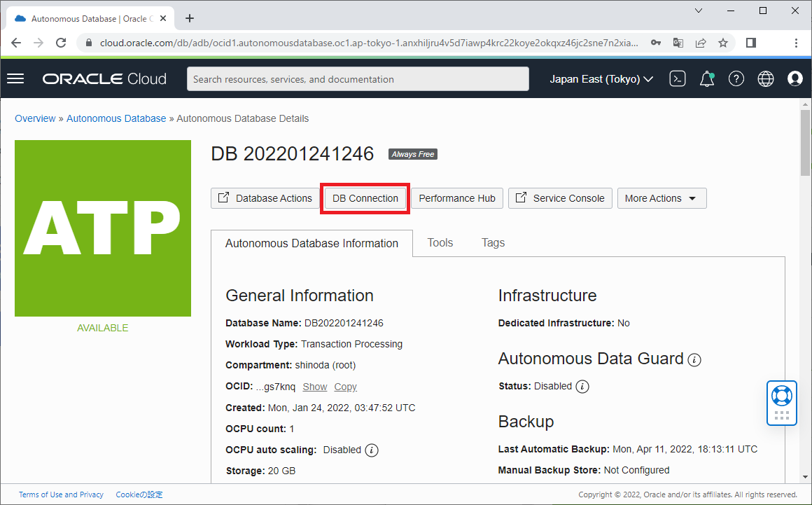Click the info icon beside Status: Disabled
Screen dimensions: 812x505
click(582, 387)
